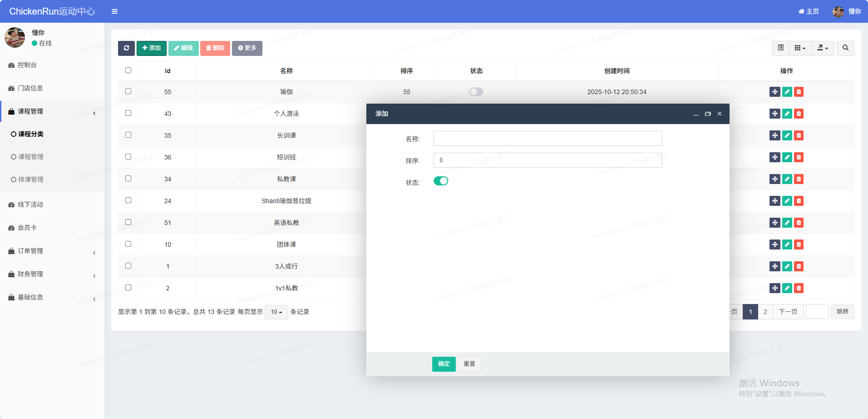Check the select-all checkbox in table header

128,70
